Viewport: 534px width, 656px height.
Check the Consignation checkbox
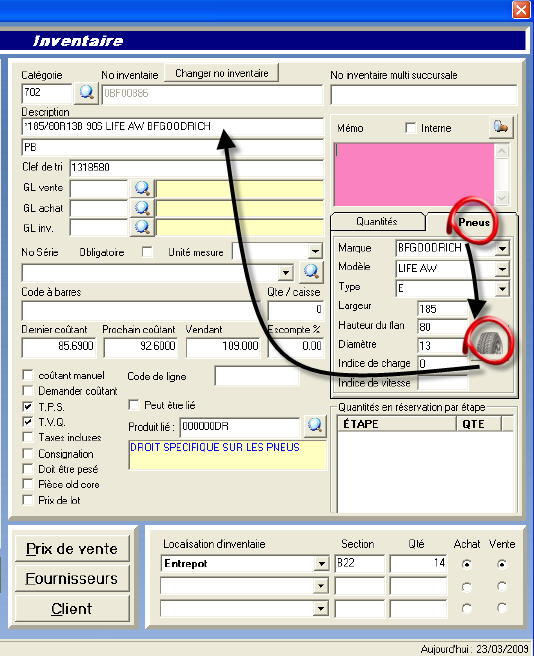coord(28,454)
